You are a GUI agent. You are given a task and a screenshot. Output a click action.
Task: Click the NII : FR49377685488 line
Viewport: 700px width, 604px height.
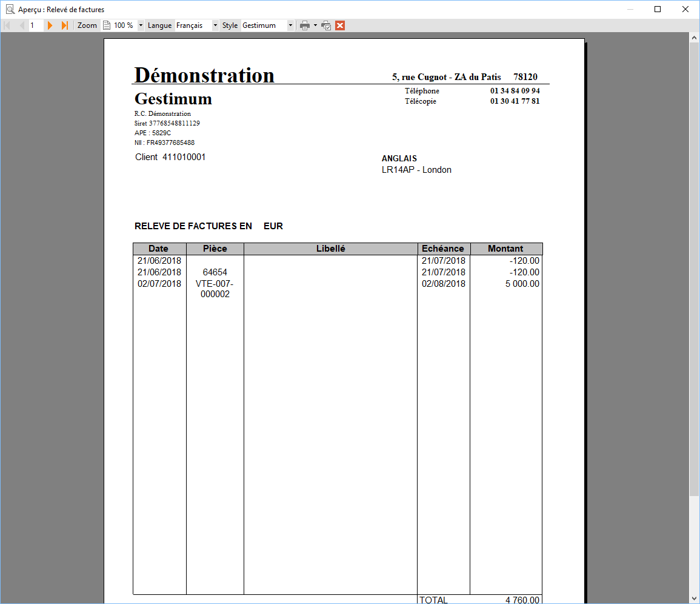pyautogui.click(x=164, y=143)
